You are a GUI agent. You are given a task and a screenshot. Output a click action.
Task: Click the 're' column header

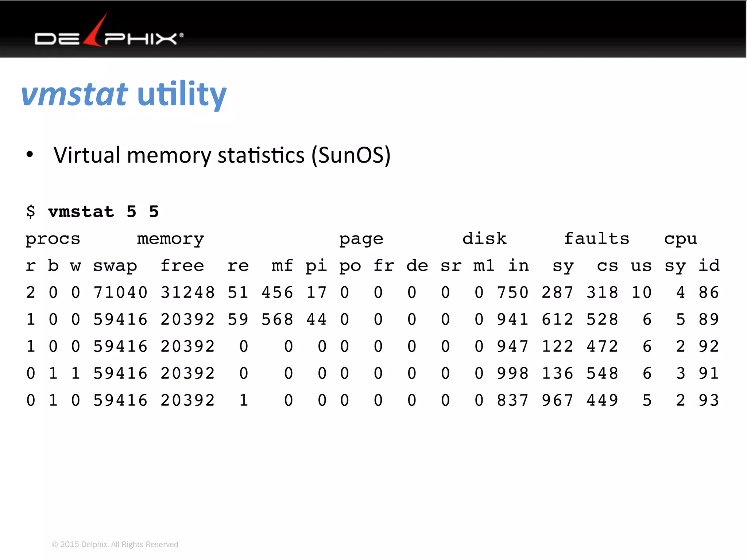[238, 266]
